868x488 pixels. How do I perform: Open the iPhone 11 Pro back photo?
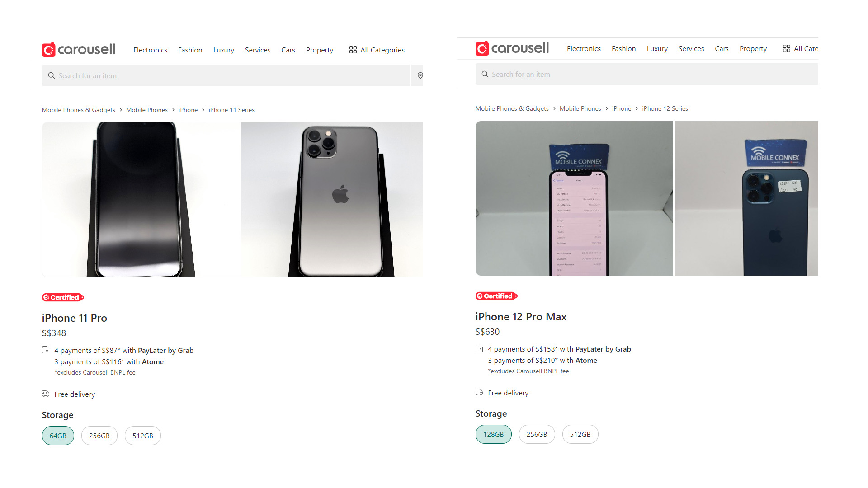pos(332,199)
